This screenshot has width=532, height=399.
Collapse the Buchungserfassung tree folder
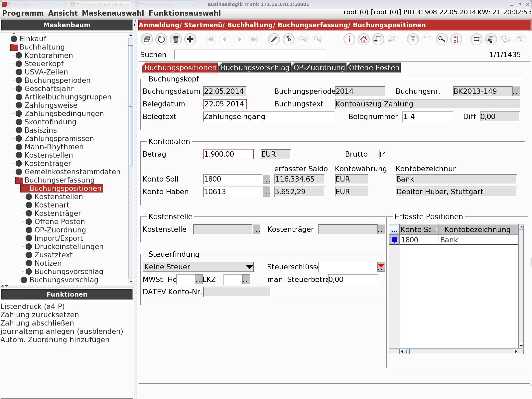click(x=19, y=180)
